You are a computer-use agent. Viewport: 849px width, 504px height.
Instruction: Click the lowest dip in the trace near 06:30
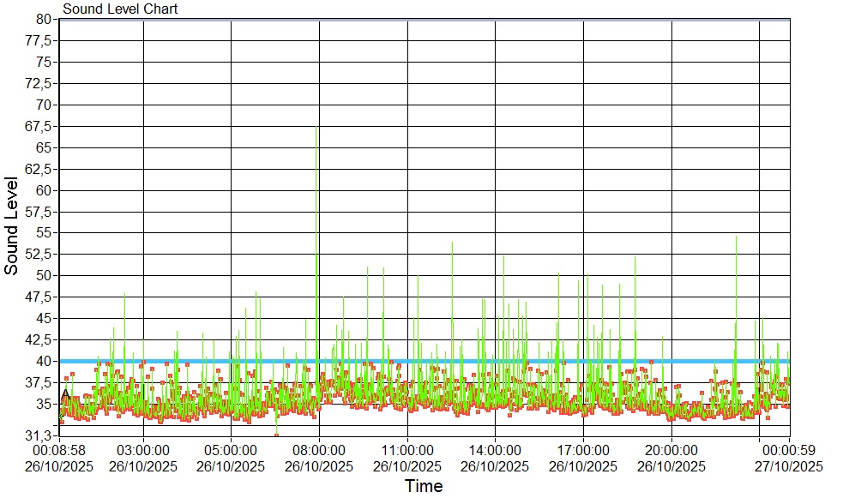pos(276,434)
